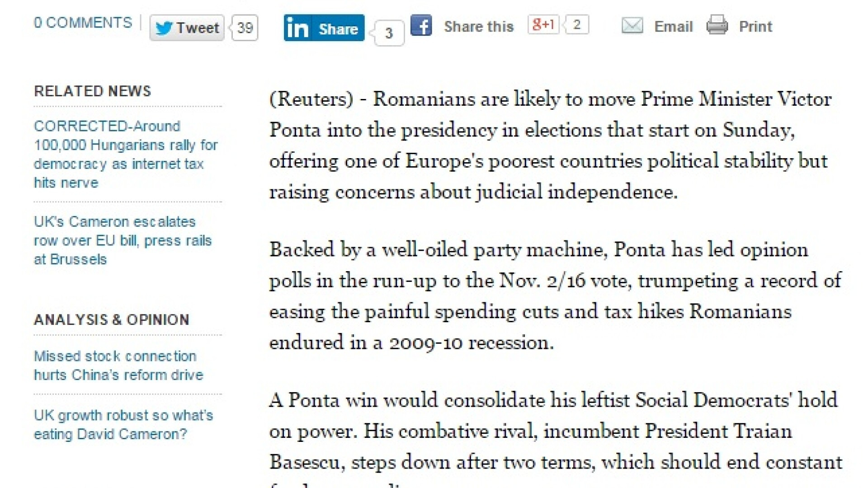
Task: Click the Email label beside the envelope
Action: pyautogui.click(x=673, y=26)
